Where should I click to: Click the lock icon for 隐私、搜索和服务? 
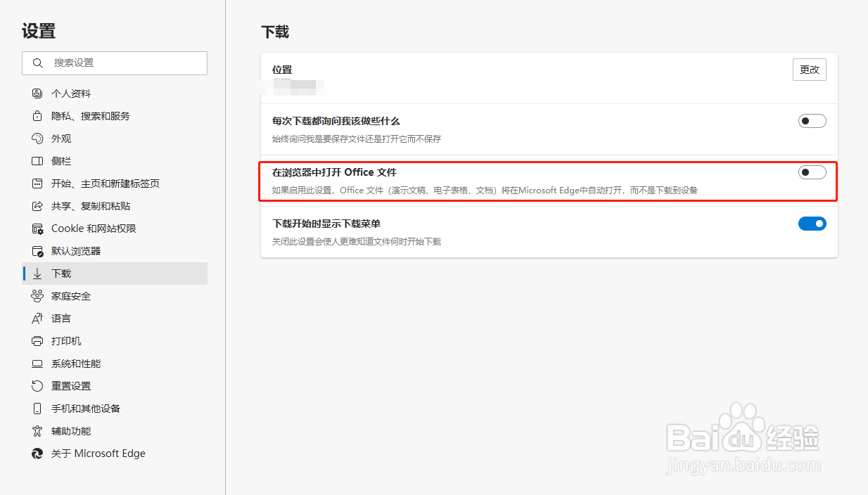(x=37, y=116)
